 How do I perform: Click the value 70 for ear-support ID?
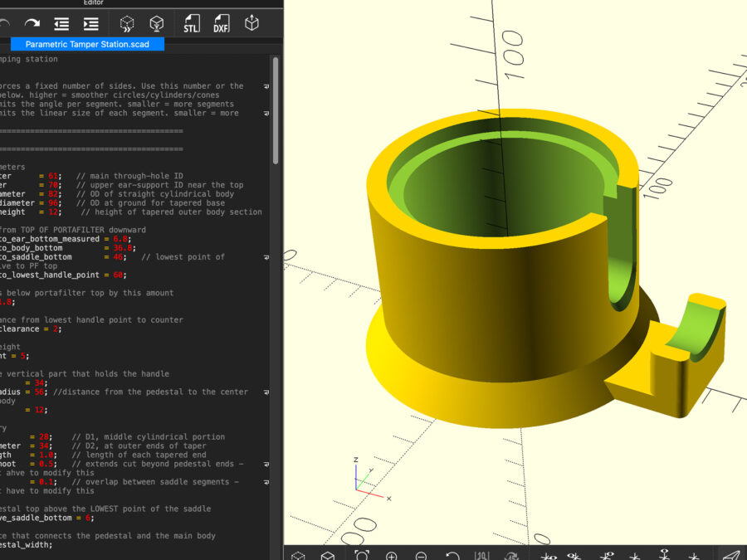tap(52, 185)
